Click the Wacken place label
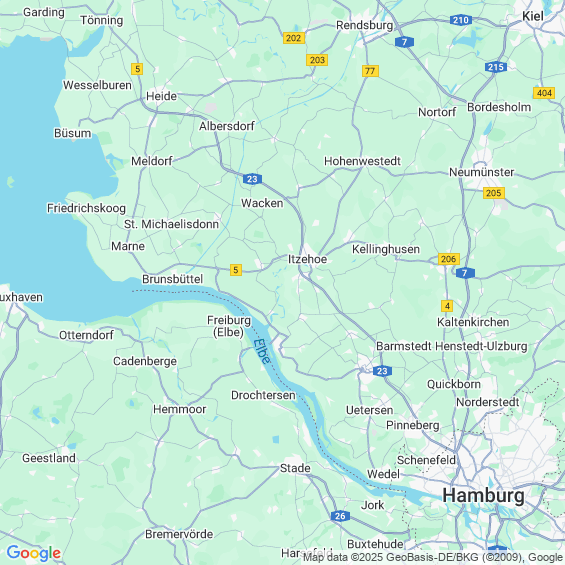565x565 pixels. point(262,203)
